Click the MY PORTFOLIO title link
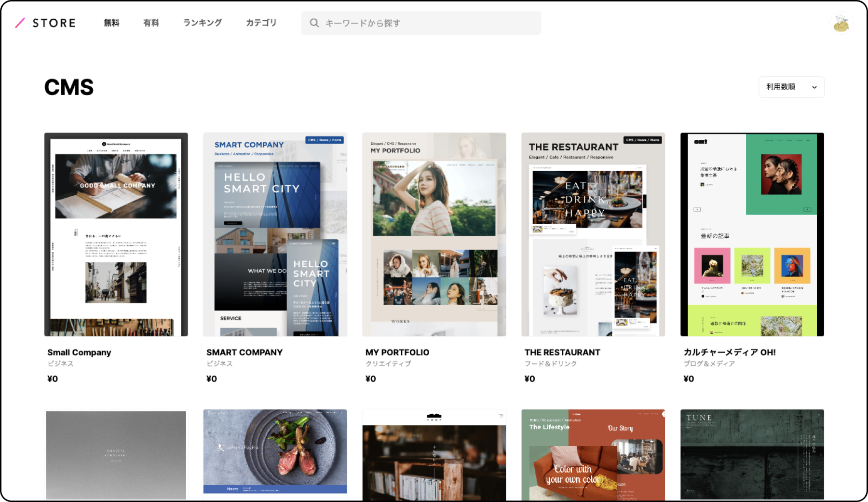Image resolution: width=868 pixels, height=502 pixels. (397, 353)
